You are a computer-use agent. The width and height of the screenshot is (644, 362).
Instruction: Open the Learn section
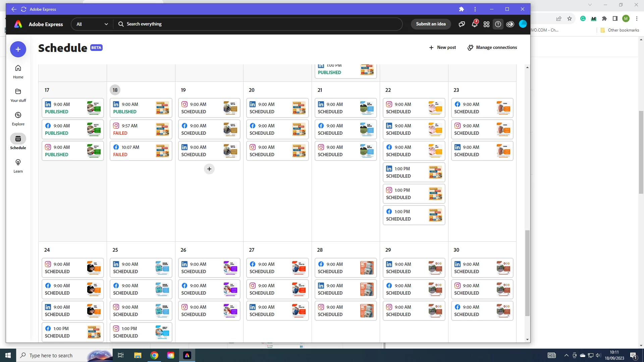tap(18, 166)
